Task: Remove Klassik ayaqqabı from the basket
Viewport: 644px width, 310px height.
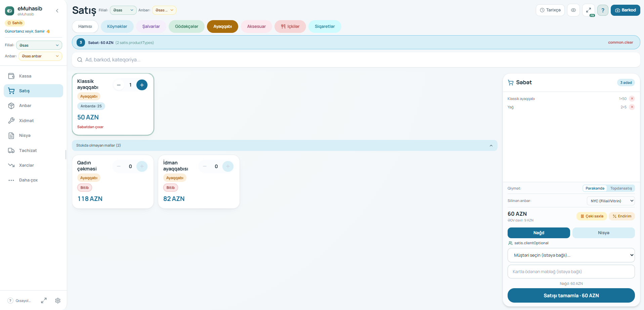Action: point(632,99)
